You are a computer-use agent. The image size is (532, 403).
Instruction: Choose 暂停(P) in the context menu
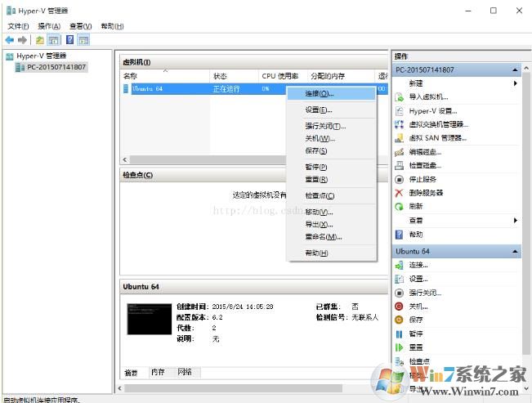pos(332,167)
